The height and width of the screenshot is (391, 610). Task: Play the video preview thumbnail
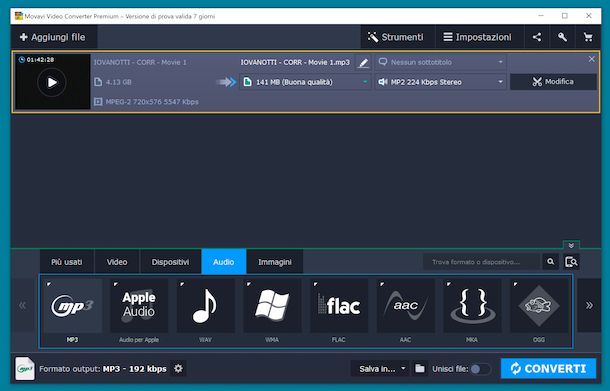pyautogui.click(x=52, y=82)
